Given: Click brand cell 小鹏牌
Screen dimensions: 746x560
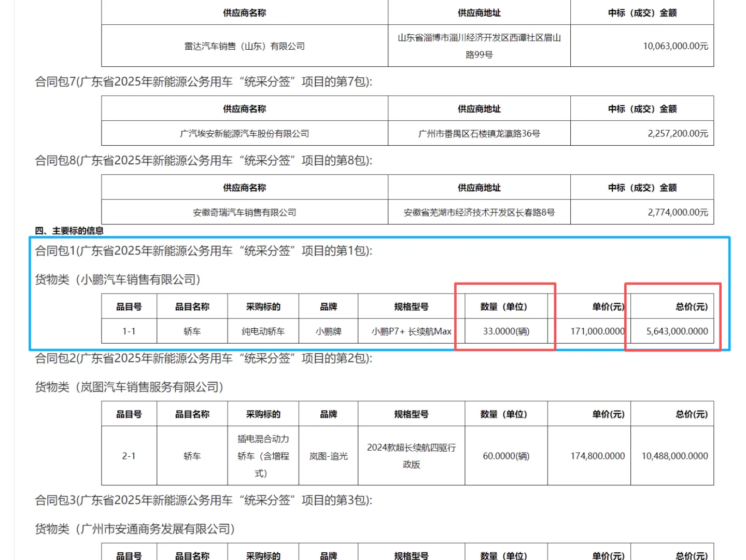Looking at the screenshot, I should pyautogui.click(x=329, y=331).
